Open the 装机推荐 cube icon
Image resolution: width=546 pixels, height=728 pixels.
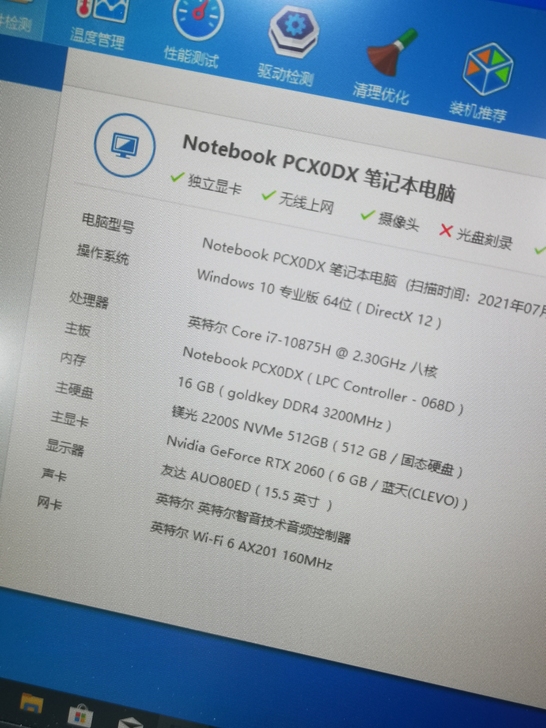tap(488, 69)
